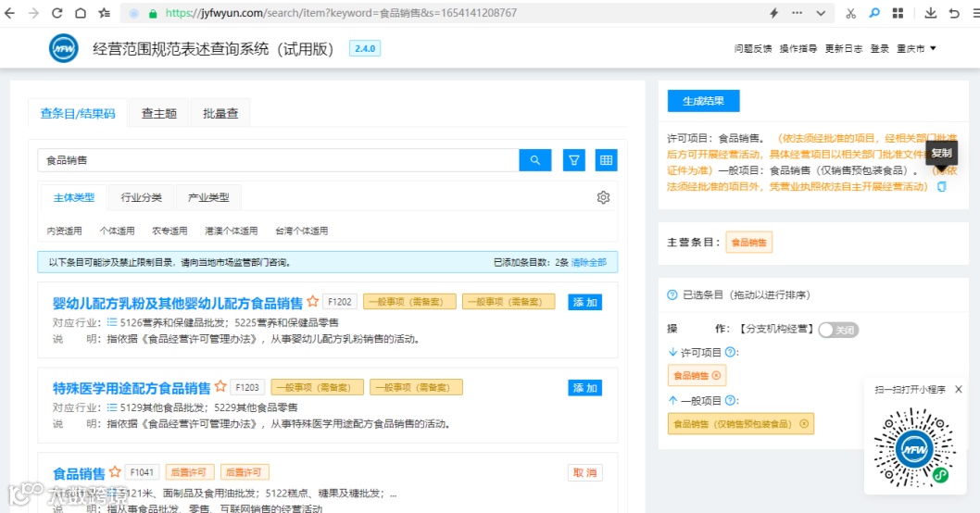Switch to 批量查 tab
The height and width of the screenshot is (513, 980).
point(220,113)
